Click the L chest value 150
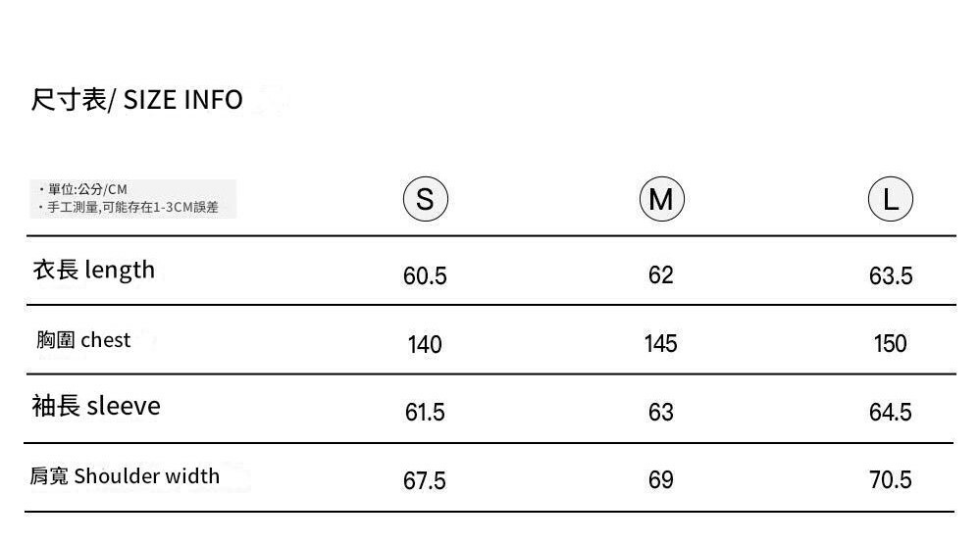The width and height of the screenshot is (980, 545). pos(890,344)
